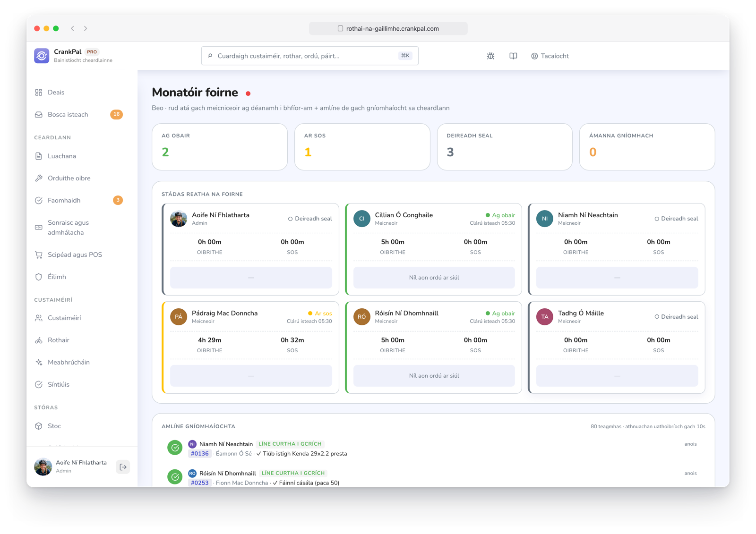
Task: Click the Tacaíocht support link
Action: (550, 56)
